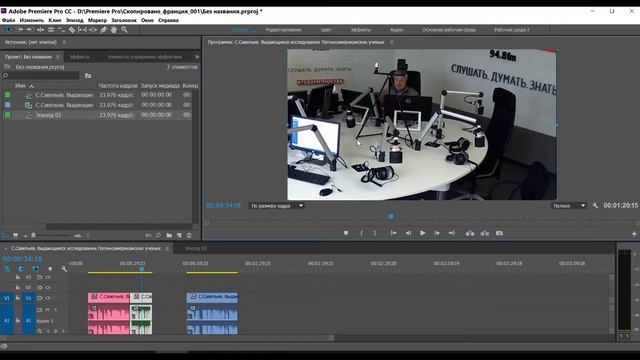Add a marker in the timeline header
This screenshot has height=360, width=640.
pos(50,269)
